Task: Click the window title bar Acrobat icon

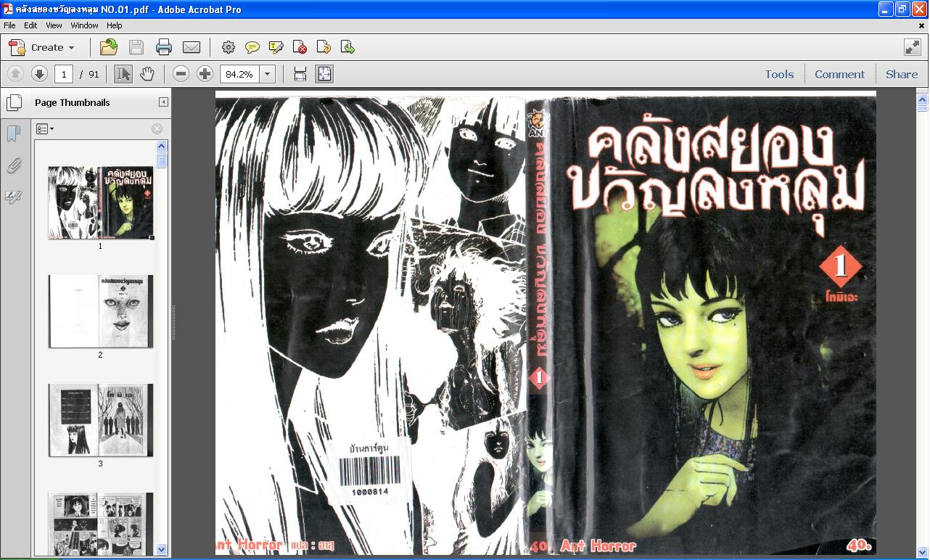Action: [7, 9]
